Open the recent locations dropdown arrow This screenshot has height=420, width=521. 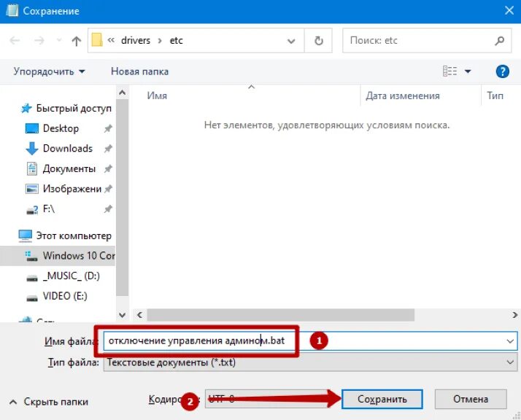pos(59,41)
